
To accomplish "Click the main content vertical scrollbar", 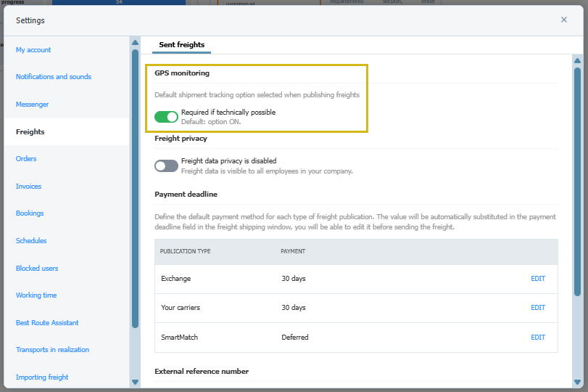I will tap(577, 181).
